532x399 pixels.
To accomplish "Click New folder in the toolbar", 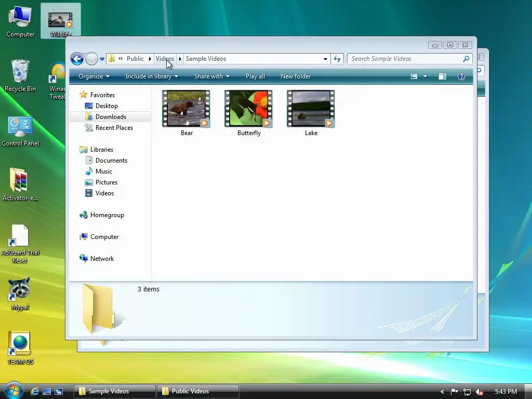I will [x=296, y=76].
